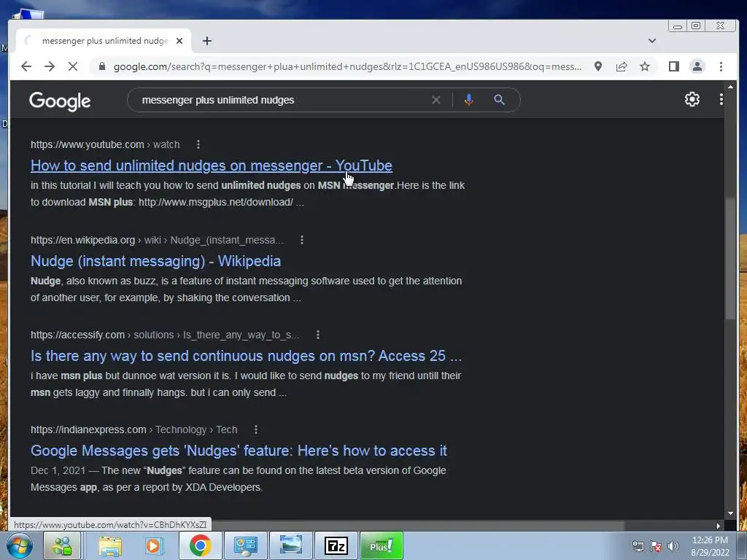Open three-dot options for the accessify.com result
Viewport: 747px width, 560px height.
click(x=318, y=335)
